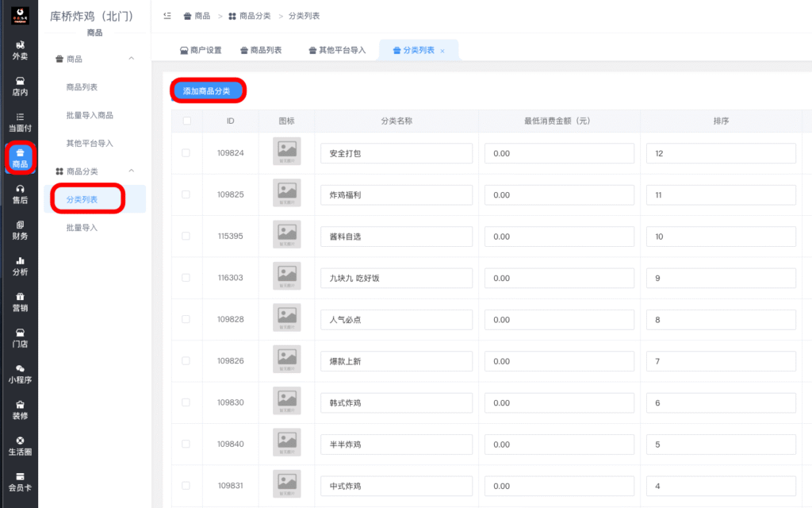The width and height of the screenshot is (812, 508).
Task: Select the checkbox next to ID 116303
Action: coord(187,277)
